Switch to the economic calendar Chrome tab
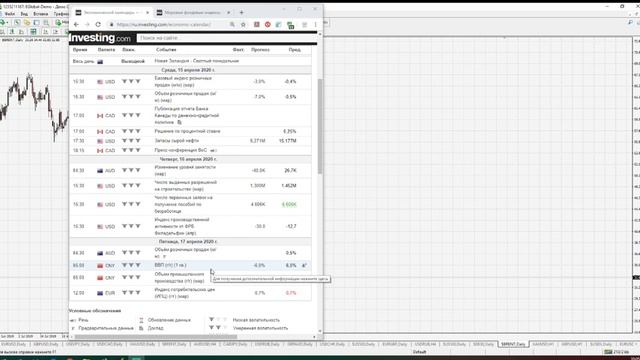Screen dimensions: 640x360 pos(111,13)
